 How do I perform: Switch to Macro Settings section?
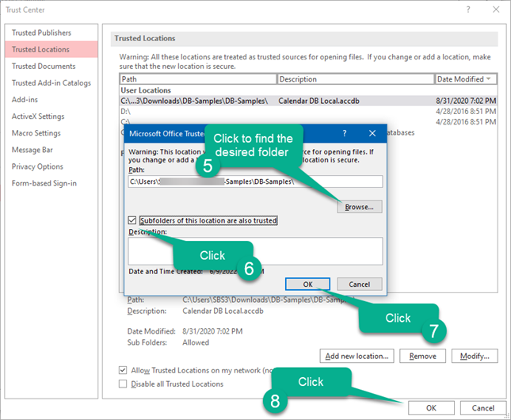click(36, 133)
